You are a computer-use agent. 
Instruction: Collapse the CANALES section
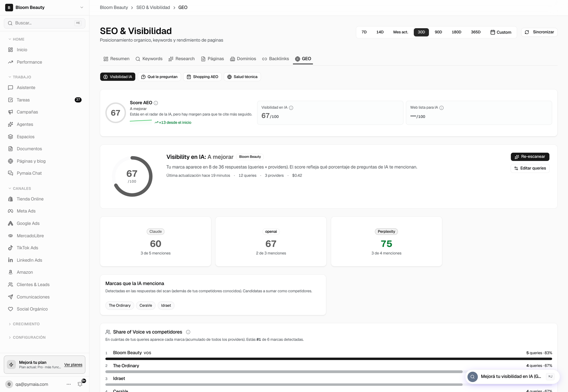coord(19,188)
